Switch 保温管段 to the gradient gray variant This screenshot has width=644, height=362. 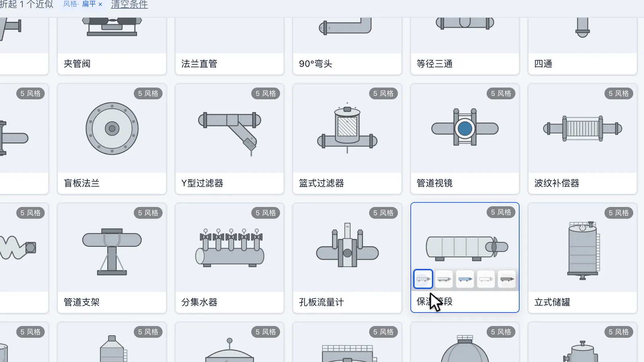pos(444,279)
